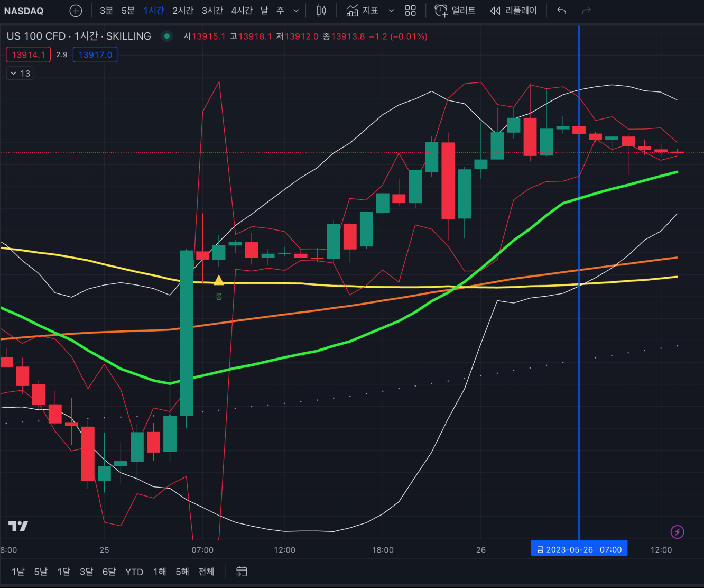Set range to 1해

coord(160,572)
